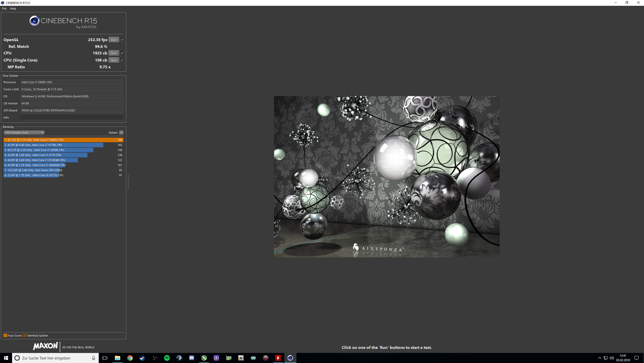Toggle the OpenGL test checkmark
This screenshot has height=363, width=644.
122,40
